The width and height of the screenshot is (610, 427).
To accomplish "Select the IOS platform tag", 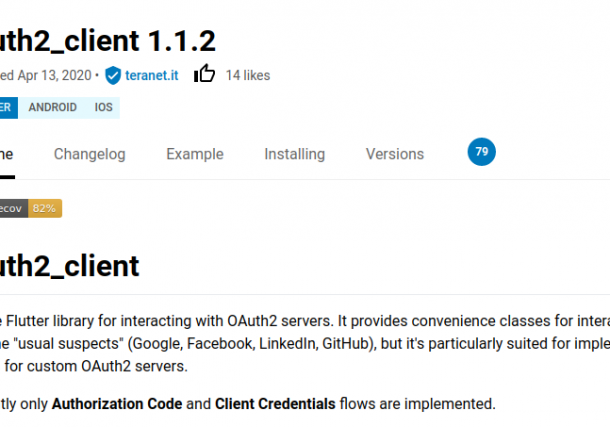I will tap(103, 107).
